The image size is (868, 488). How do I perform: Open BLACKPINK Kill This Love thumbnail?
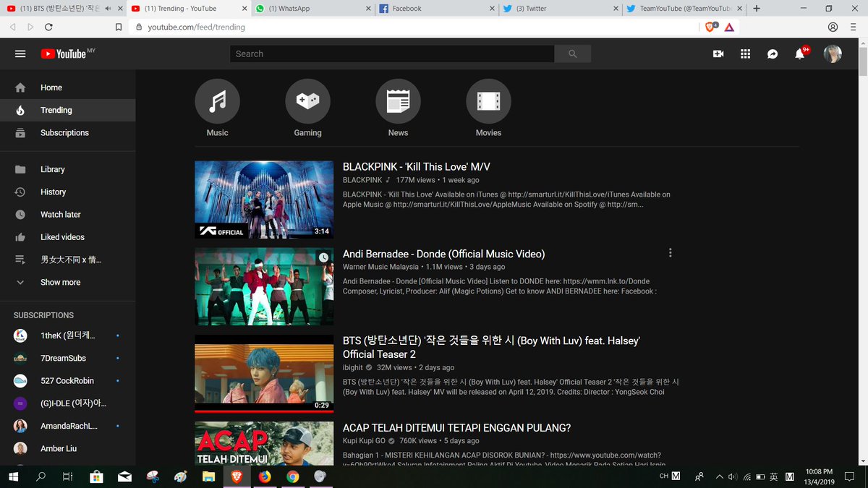(x=264, y=200)
